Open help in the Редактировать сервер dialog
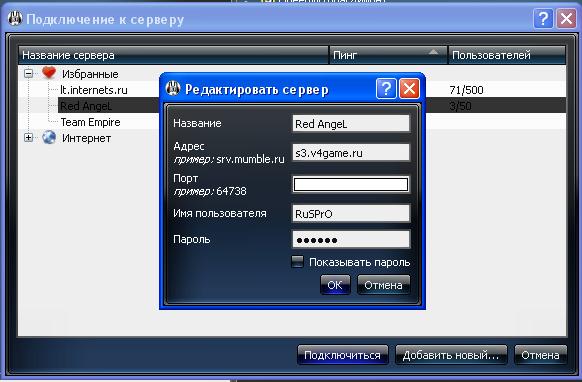 (386, 88)
